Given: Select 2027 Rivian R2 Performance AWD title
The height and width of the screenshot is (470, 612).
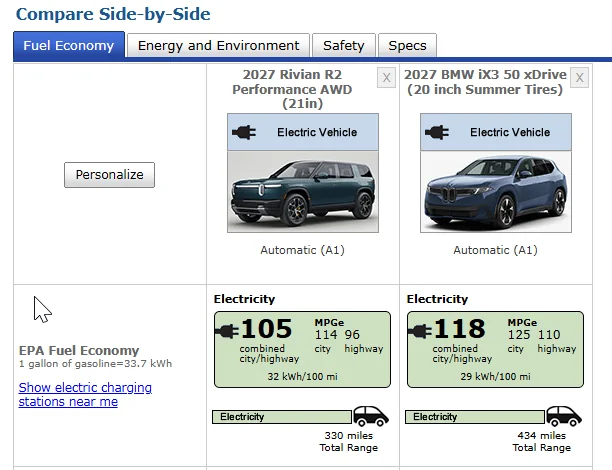Looking at the screenshot, I should click(292, 89).
